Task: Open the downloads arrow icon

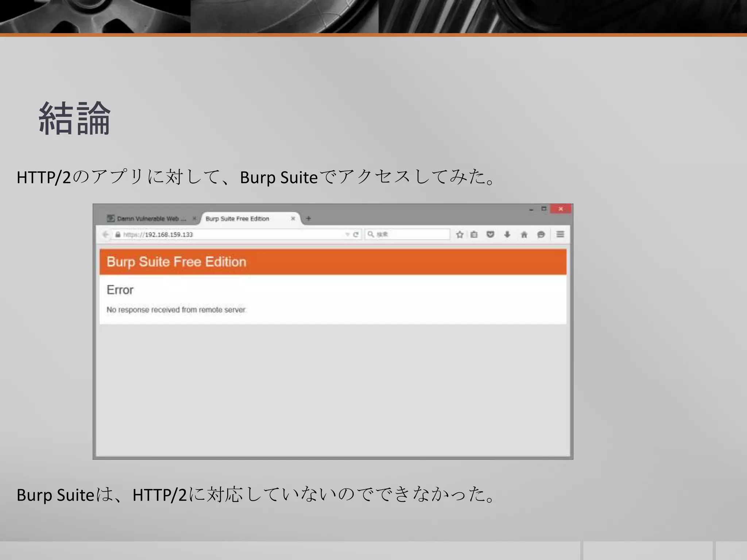Action: (507, 234)
